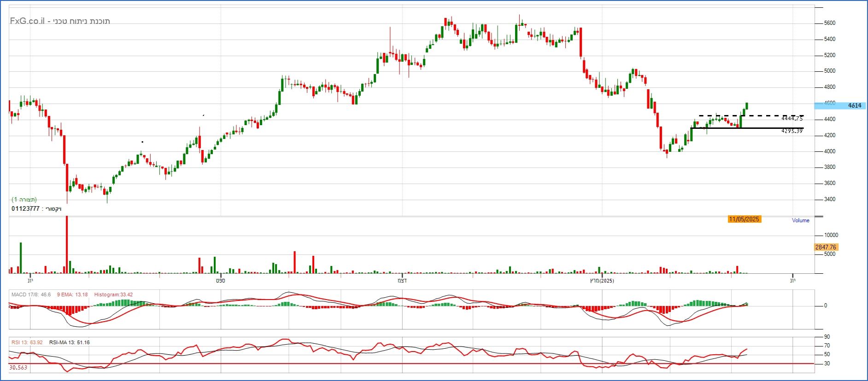Click the FxG.co.il watermark title
868x381 pixels.
point(60,21)
